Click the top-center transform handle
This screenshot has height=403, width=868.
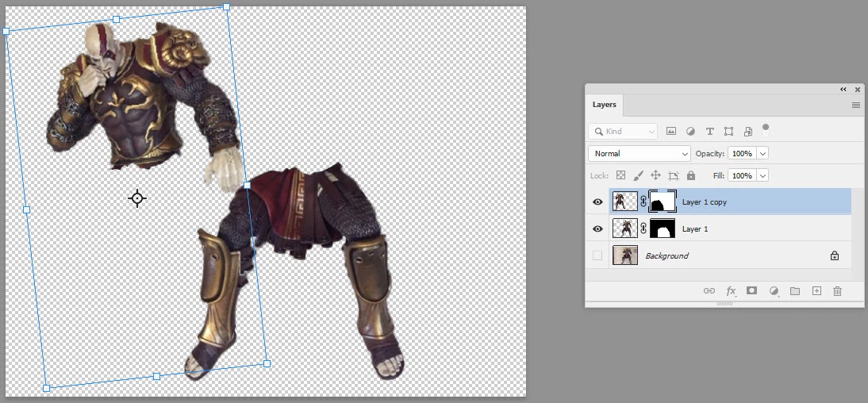click(117, 19)
